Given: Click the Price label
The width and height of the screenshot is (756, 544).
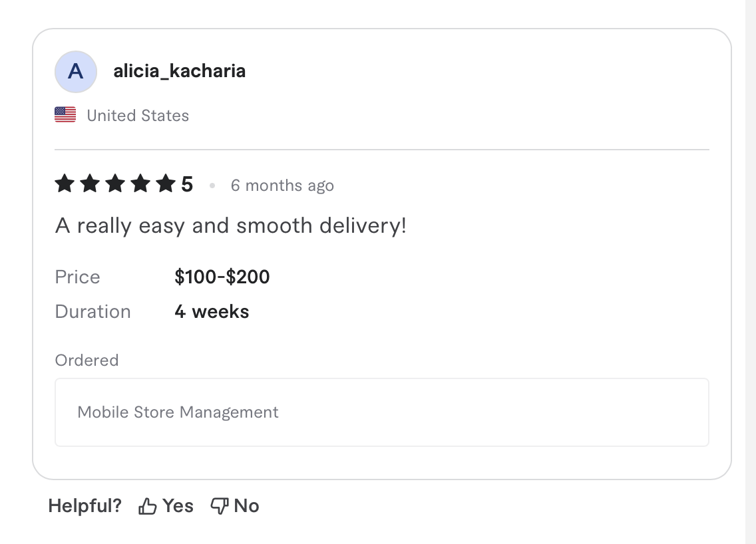Looking at the screenshot, I should point(77,277).
